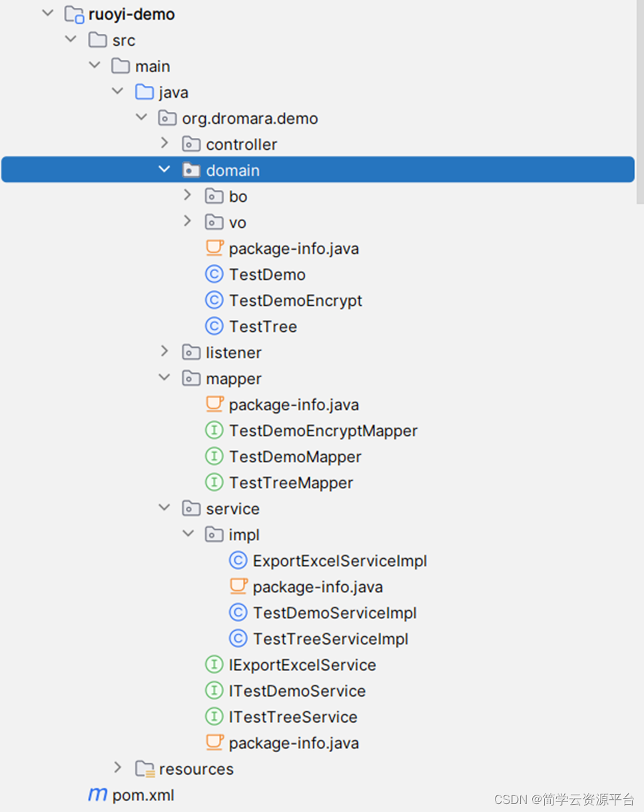Expand the resources folder

coord(117,767)
